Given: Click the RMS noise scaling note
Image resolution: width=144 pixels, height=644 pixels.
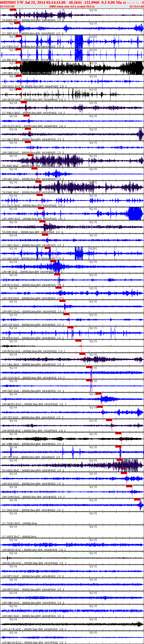Looking at the screenshot, I should pyautogui.click(x=72, y=6).
